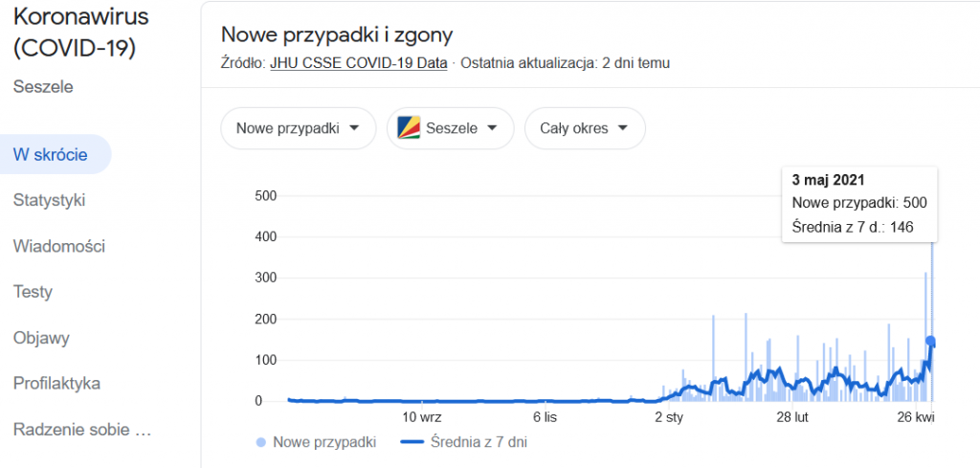Click the Średnia z 7 dni legend line
This screenshot has width=980, height=468.
coord(411,442)
